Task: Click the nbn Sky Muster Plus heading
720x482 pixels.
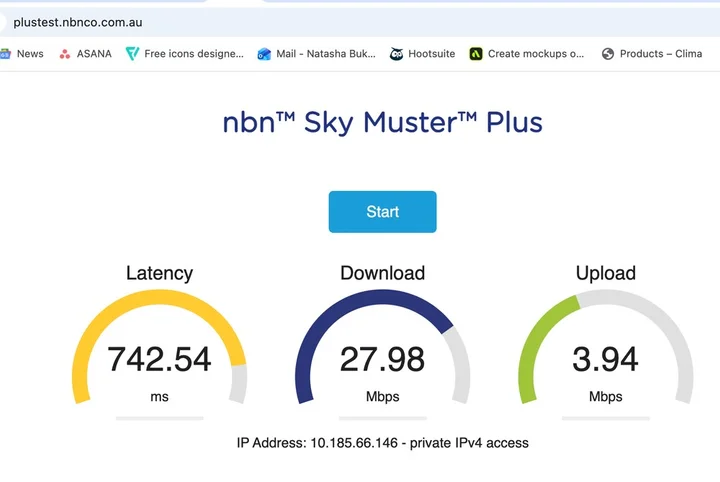Action: [x=382, y=123]
